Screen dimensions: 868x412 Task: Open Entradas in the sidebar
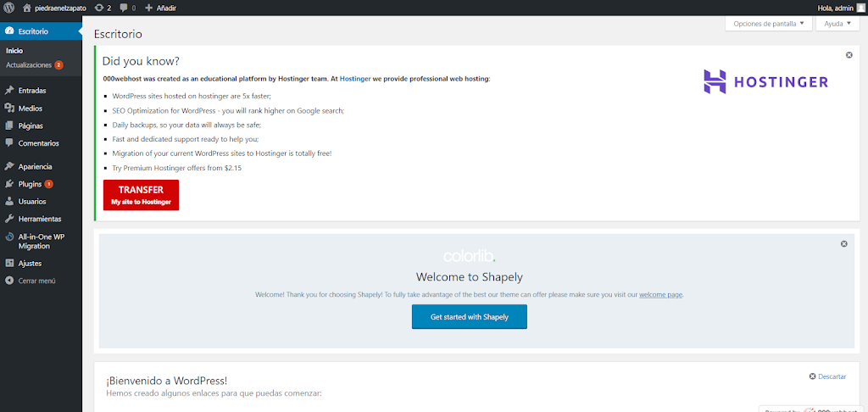(x=31, y=91)
